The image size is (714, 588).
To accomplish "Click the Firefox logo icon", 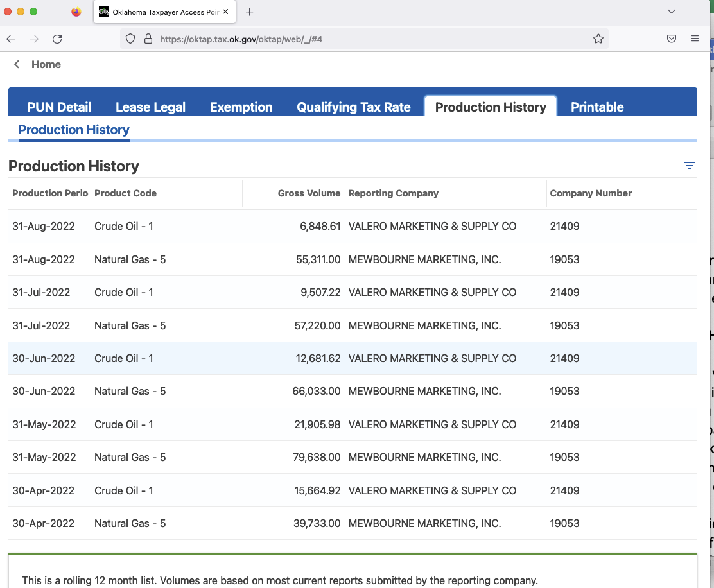I will 76,12.
